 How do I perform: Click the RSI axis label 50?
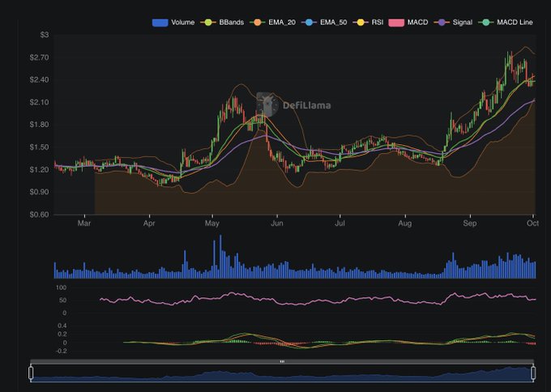(x=63, y=300)
